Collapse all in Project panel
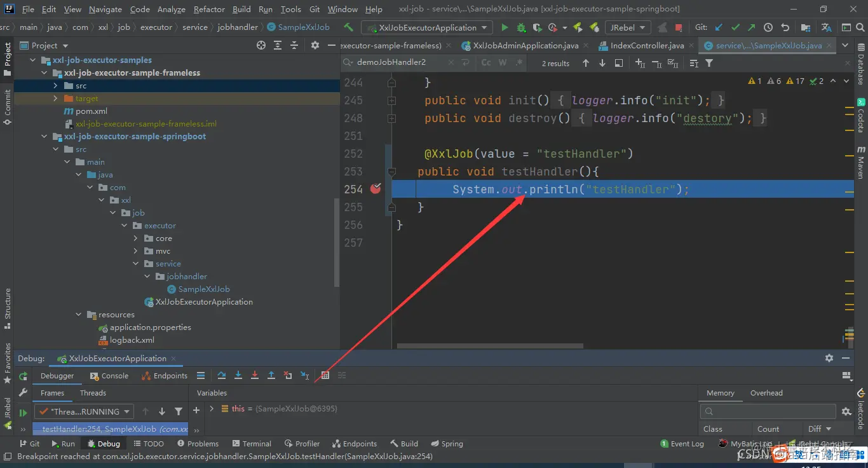Viewport: 868px width, 468px height. (294, 45)
